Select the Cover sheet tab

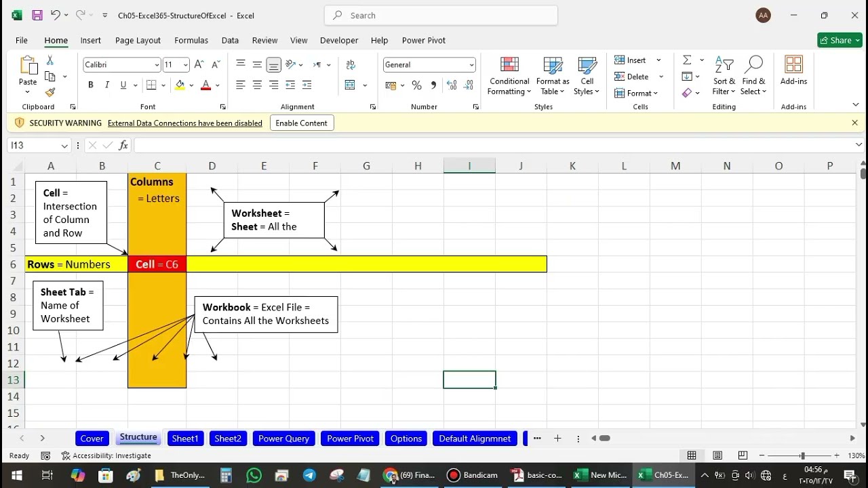pos(92,439)
